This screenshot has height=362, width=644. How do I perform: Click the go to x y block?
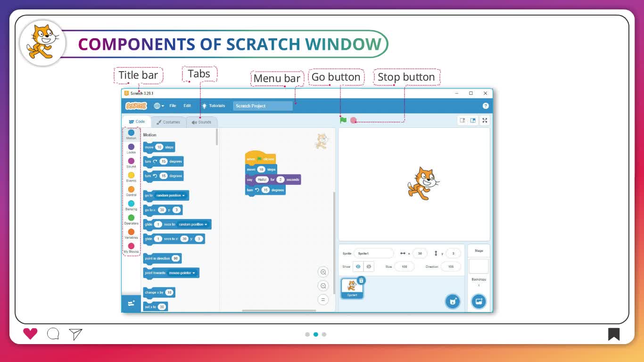coord(163,210)
